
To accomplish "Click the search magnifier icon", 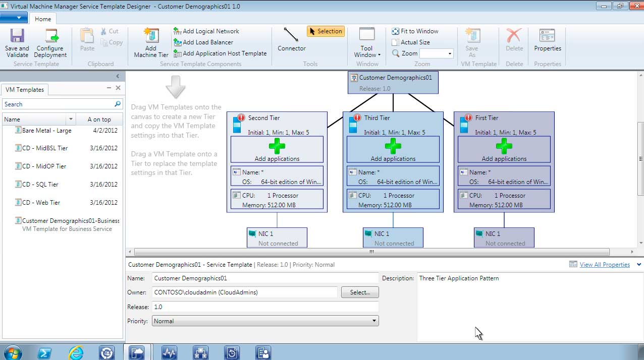I will (x=118, y=104).
